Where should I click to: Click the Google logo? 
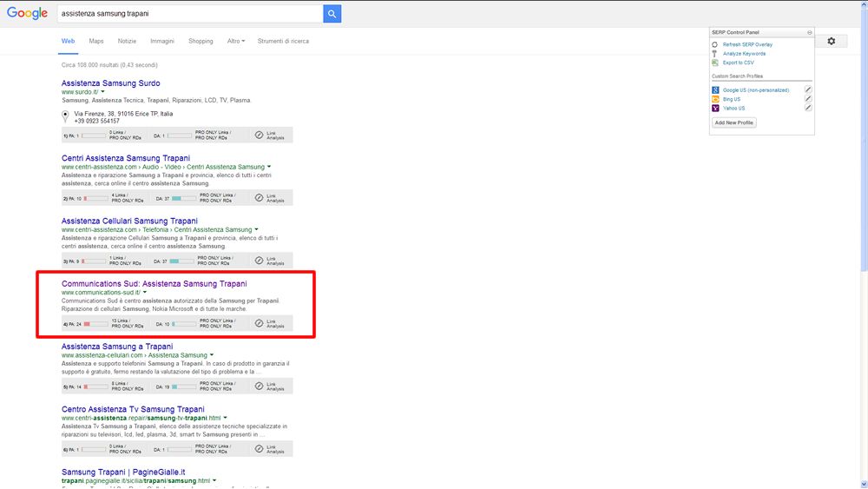pos(27,13)
